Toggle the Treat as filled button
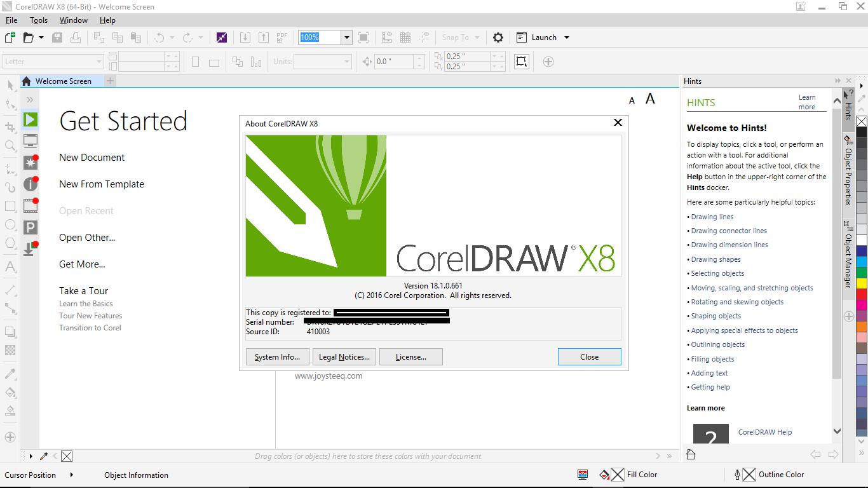 click(x=521, y=62)
